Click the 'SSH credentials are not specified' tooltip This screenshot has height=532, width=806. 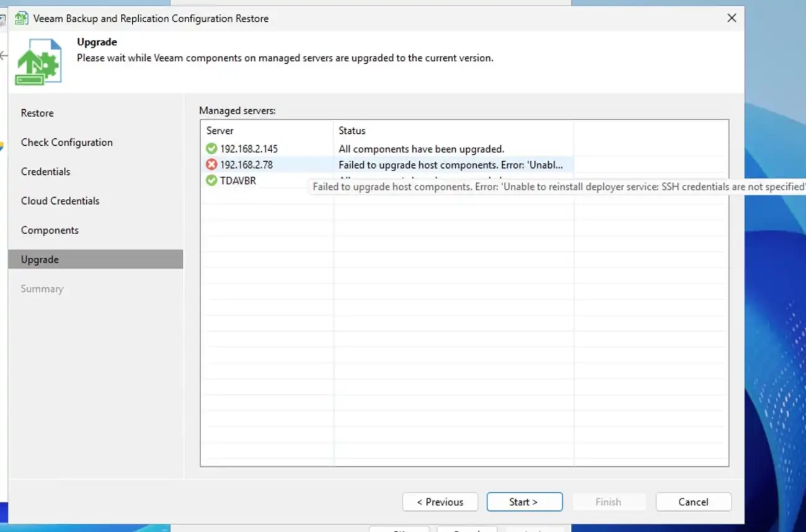556,187
